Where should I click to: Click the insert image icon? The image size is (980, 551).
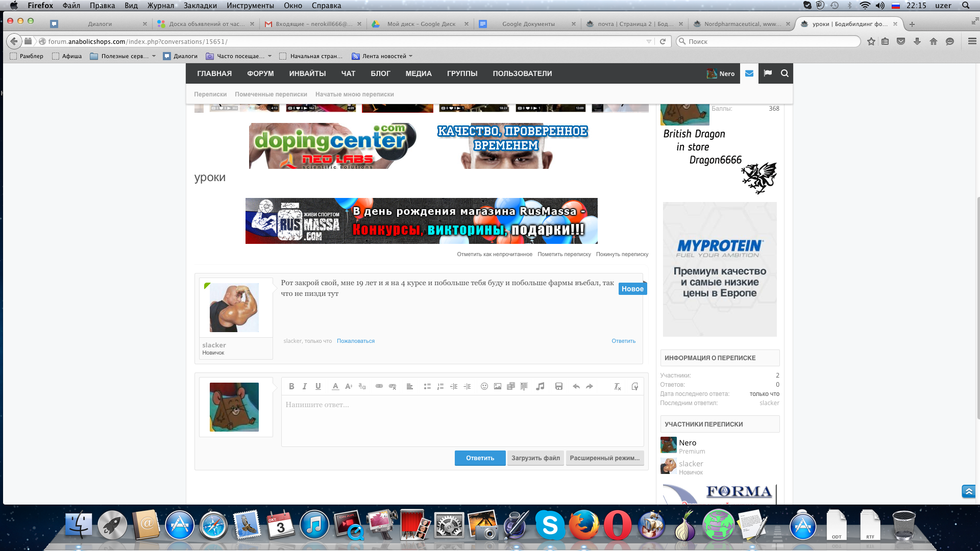[498, 386]
